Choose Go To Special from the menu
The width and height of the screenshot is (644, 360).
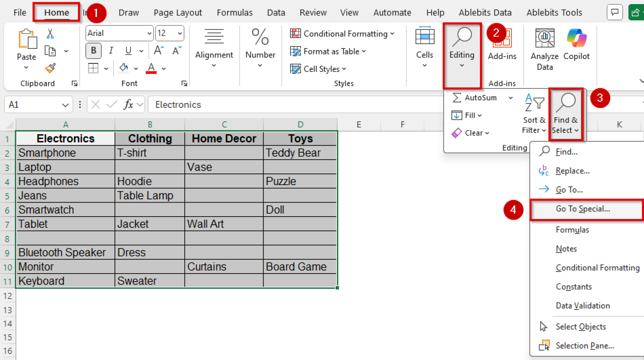pyautogui.click(x=582, y=208)
